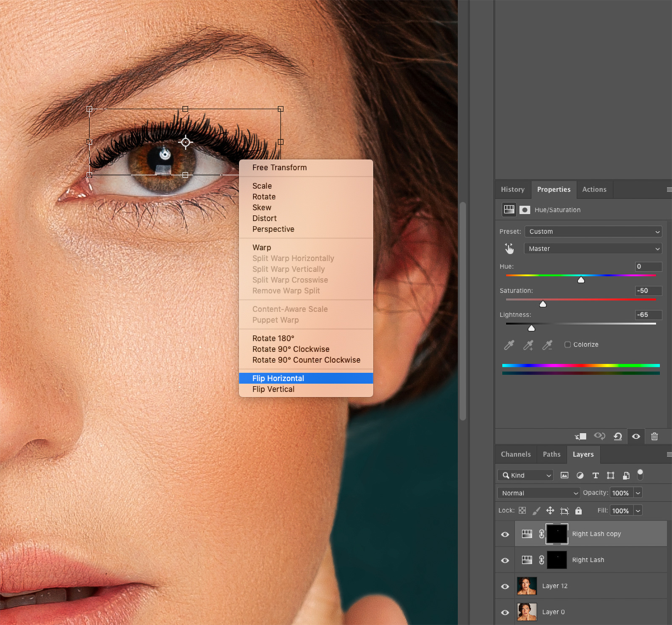Image resolution: width=672 pixels, height=625 pixels.
Task: Click the Hue/Saturation adjustment icon in Properties
Action: point(509,209)
